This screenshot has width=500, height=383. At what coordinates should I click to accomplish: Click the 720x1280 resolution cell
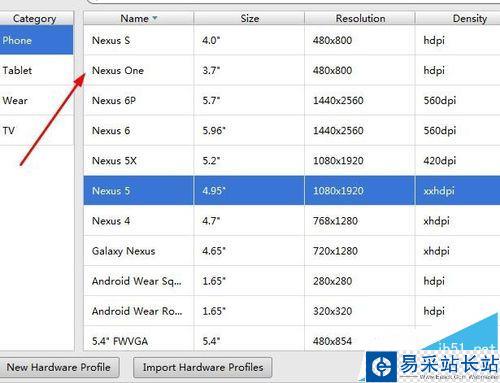(x=360, y=251)
